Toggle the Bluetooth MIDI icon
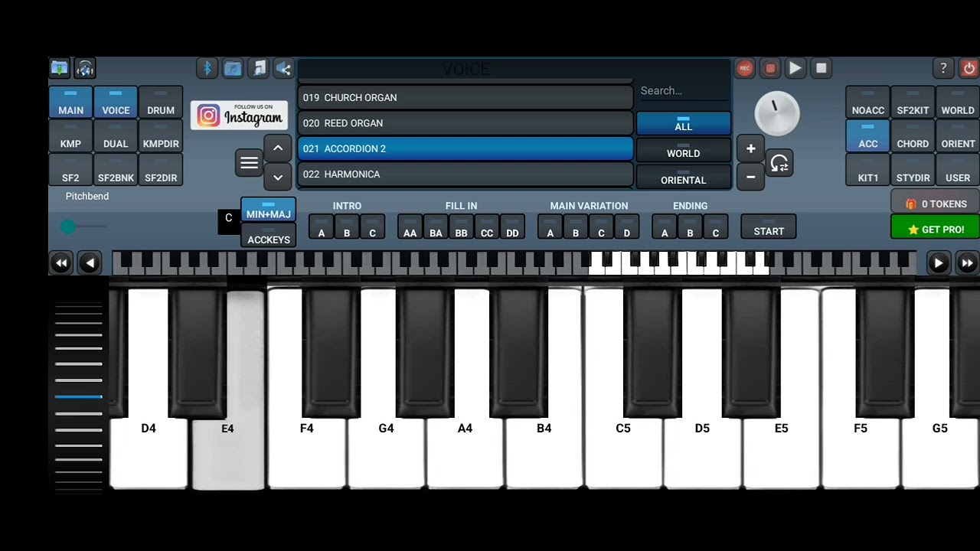Image resolution: width=980 pixels, height=551 pixels. pos(207,68)
